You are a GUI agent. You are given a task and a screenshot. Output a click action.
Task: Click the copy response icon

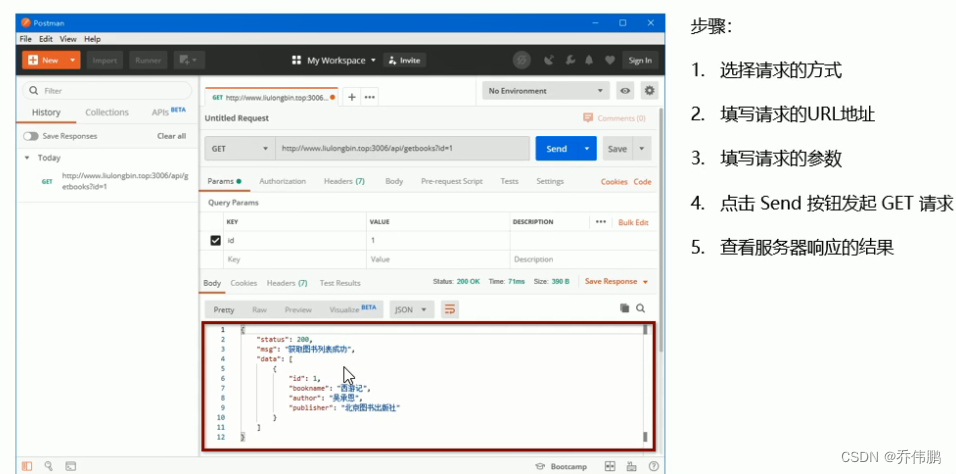coord(624,309)
